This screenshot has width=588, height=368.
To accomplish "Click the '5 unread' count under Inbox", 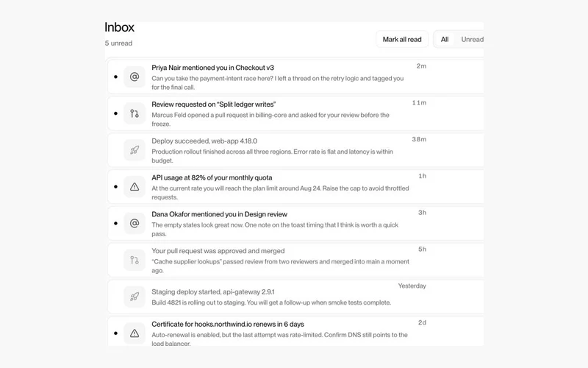I will 118,43.
